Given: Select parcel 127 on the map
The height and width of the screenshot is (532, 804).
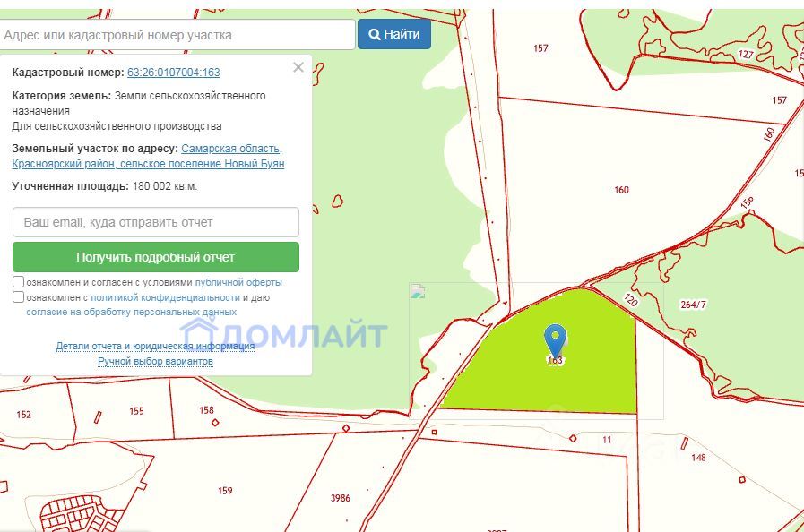Looking at the screenshot, I should [746, 54].
